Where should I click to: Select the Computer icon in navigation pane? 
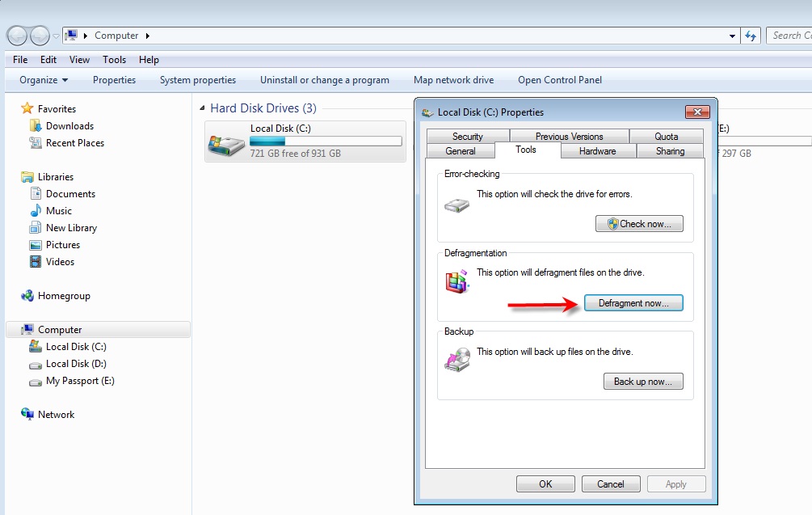click(x=27, y=330)
